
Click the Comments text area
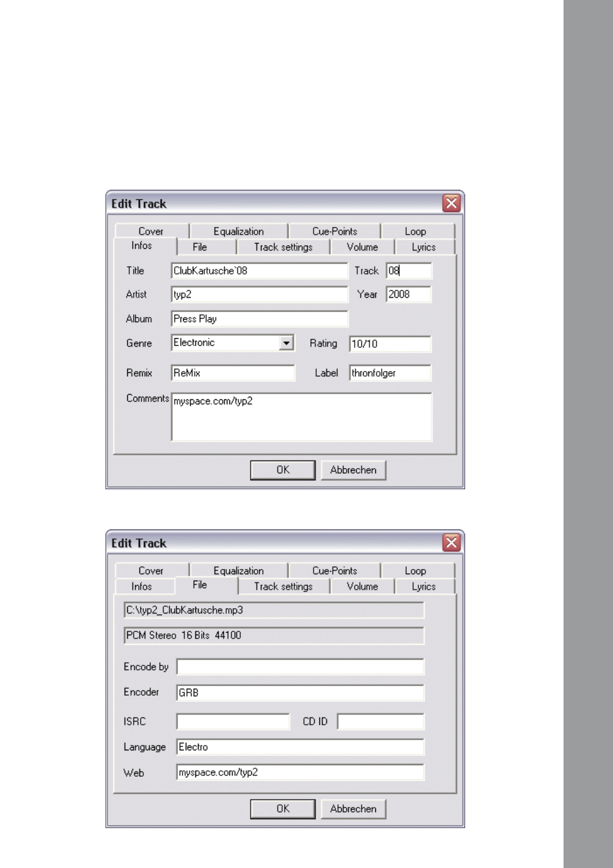click(x=301, y=417)
